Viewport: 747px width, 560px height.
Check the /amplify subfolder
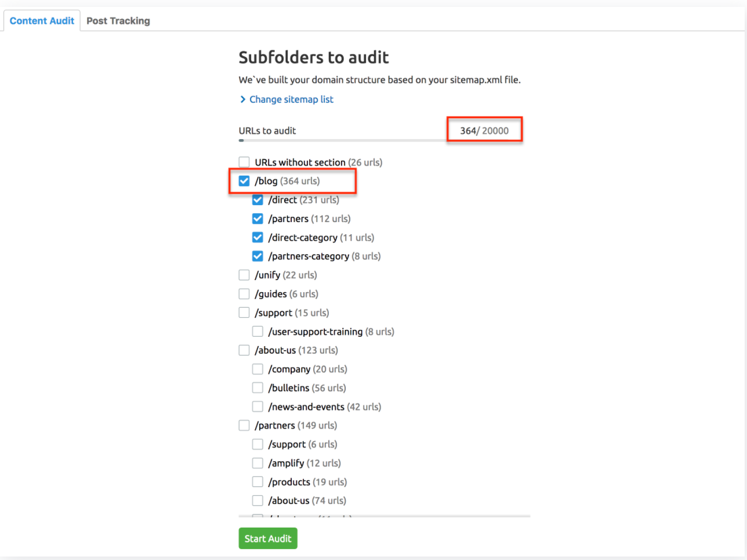[258, 463]
